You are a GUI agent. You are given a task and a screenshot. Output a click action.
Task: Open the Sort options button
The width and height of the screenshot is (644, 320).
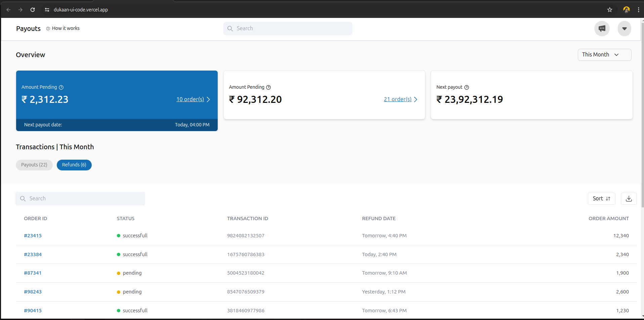[x=601, y=199]
